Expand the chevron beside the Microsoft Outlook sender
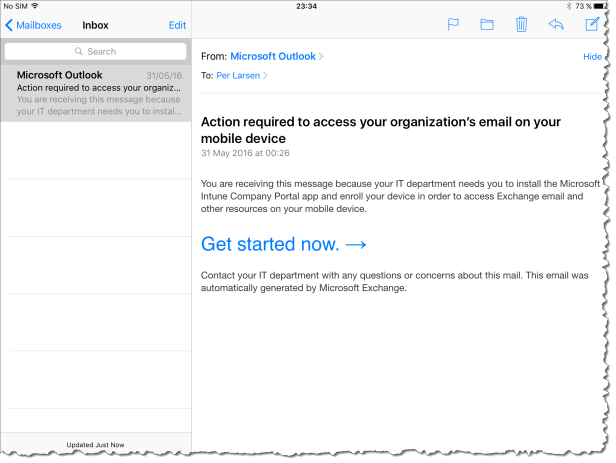The height and width of the screenshot is (463, 616). pos(321,57)
